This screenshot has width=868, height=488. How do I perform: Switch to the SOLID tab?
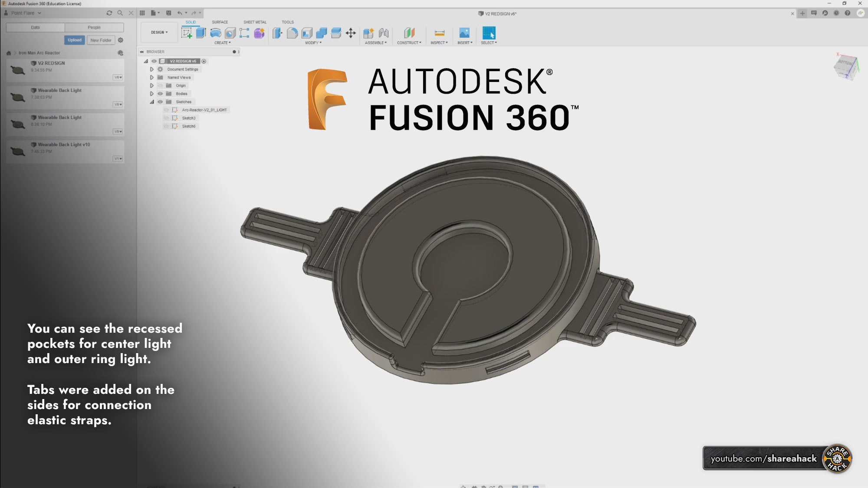191,22
